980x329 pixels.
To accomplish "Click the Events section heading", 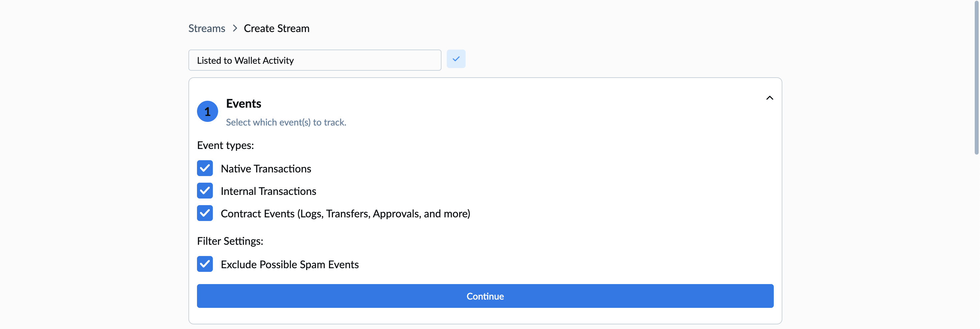I will pos(244,104).
